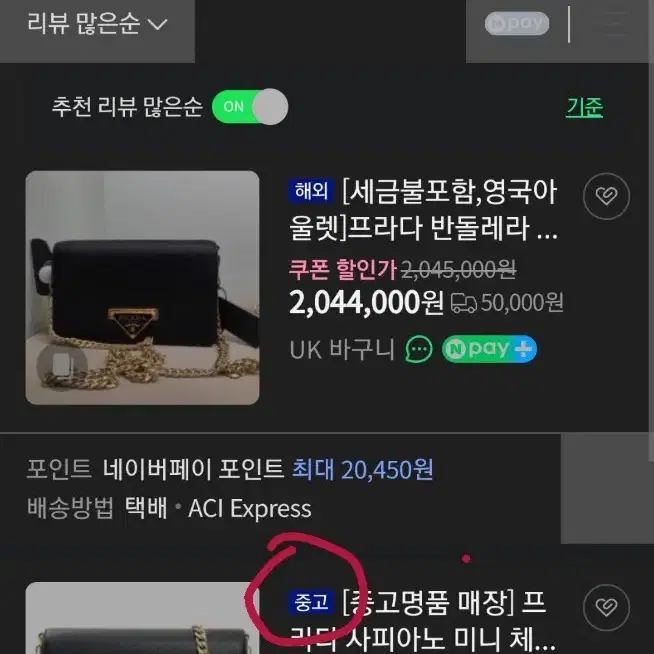The image size is (654, 654).
Task: Open UK 바구니 store link
Action: [x=342, y=349]
